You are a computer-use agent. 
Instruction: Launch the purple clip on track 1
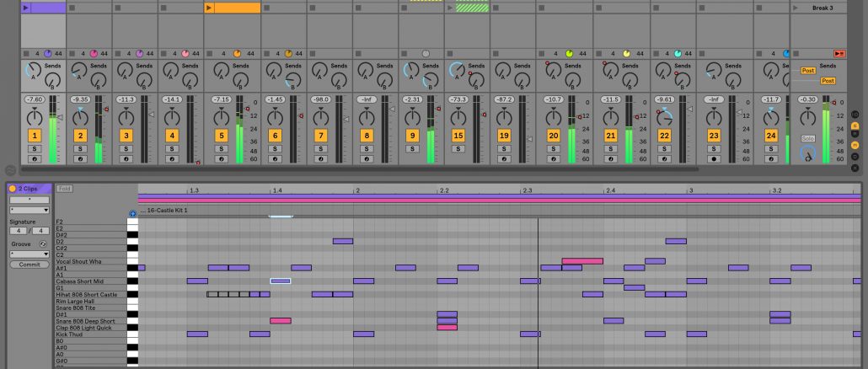coord(27,8)
